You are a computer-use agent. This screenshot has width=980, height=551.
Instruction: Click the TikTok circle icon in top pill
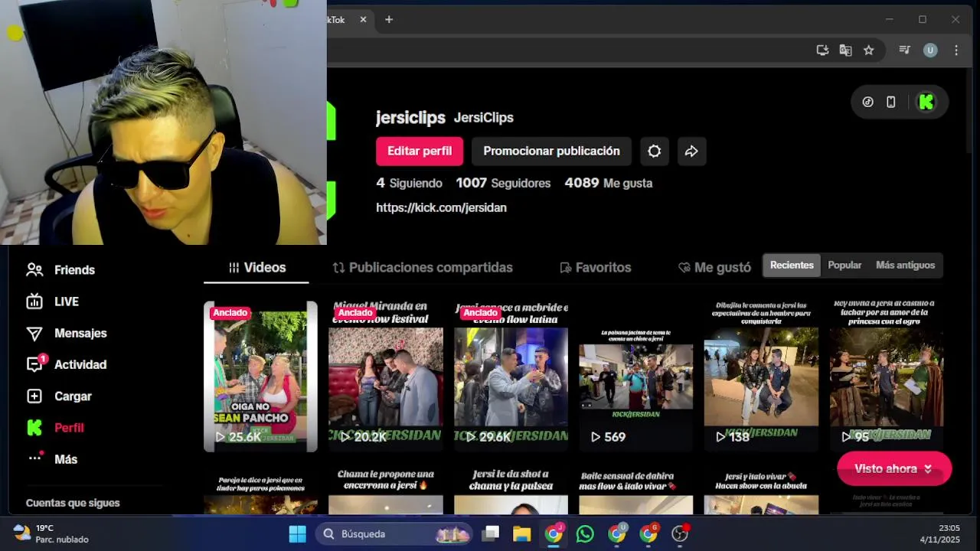coord(867,102)
